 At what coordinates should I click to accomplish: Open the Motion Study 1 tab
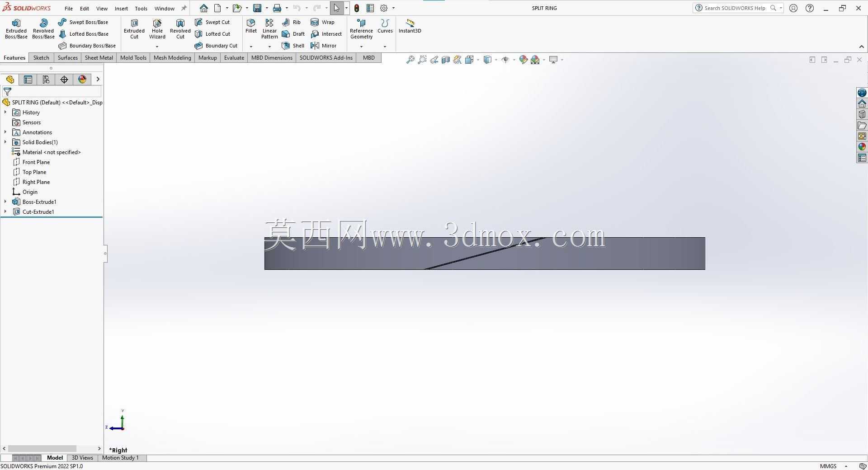pyautogui.click(x=120, y=458)
